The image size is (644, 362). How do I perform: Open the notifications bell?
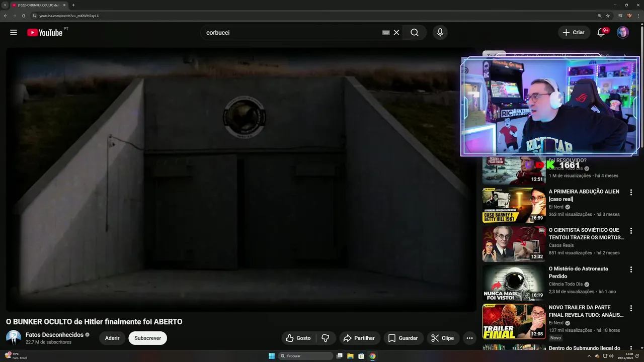click(601, 33)
